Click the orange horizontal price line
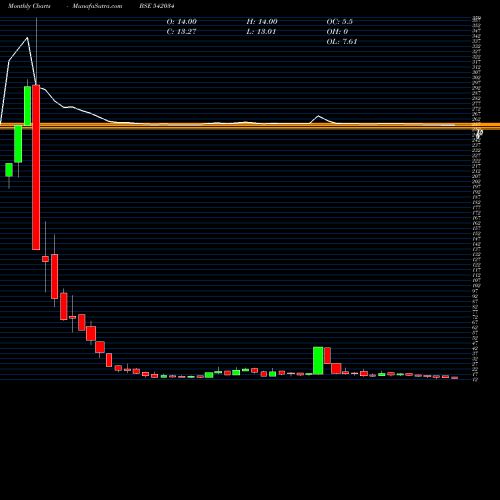This screenshot has height=500, width=500. (x=250, y=126)
